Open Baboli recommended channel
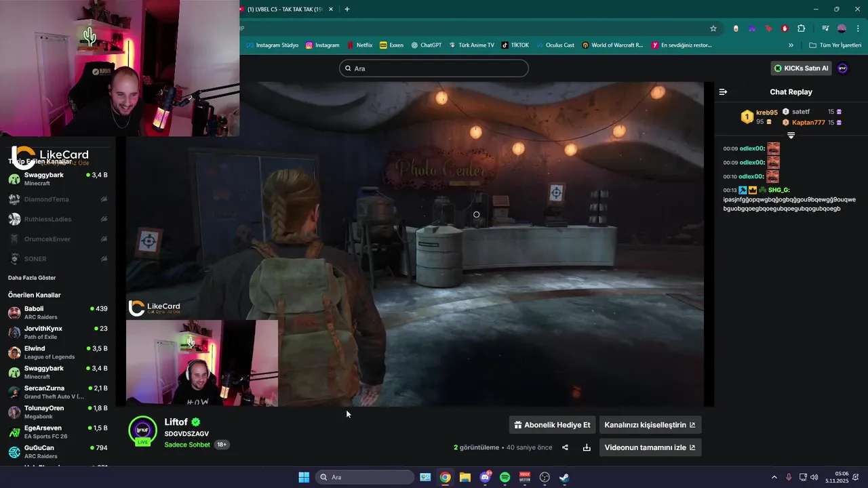The height and width of the screenshot is (488, 868). pos(58,312)
